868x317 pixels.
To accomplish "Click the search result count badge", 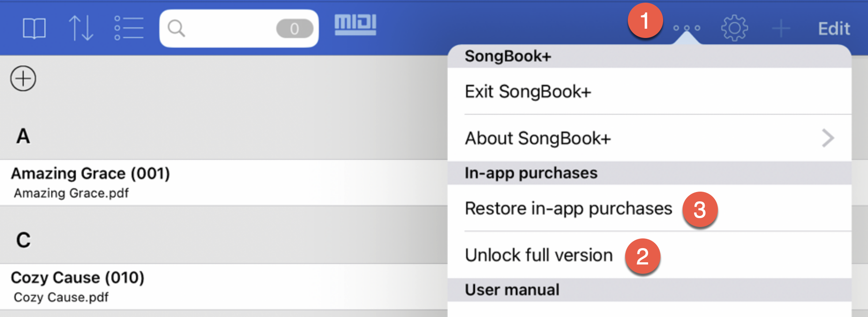I will (x=294, y=29).
